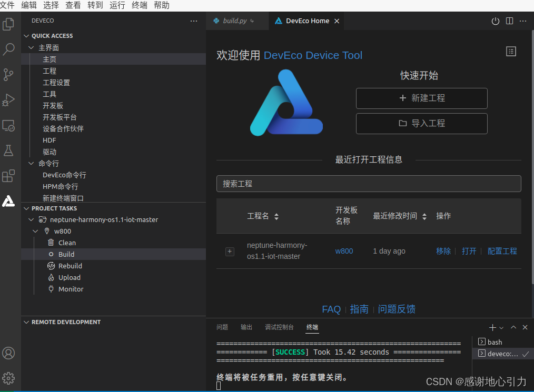The image size is (534, 392).
Task: Add a new terminal with plus icon
Action: pos(492,327)
